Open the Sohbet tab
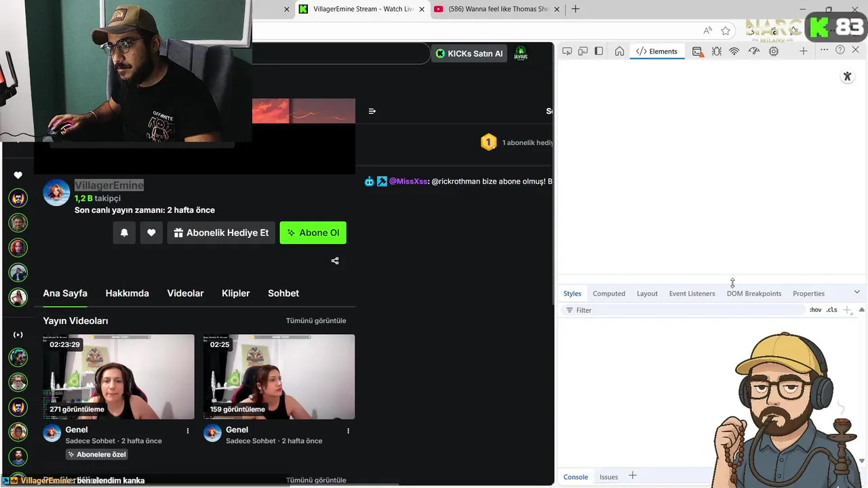The width and height of the screenshot is (868, 488). pyautogui.click(x=283, y=293)
